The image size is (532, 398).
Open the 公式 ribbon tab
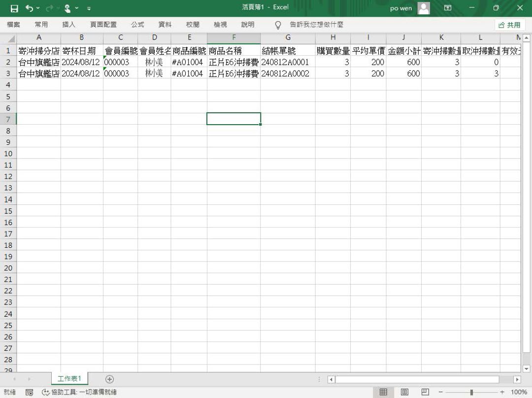coord(137,25)
